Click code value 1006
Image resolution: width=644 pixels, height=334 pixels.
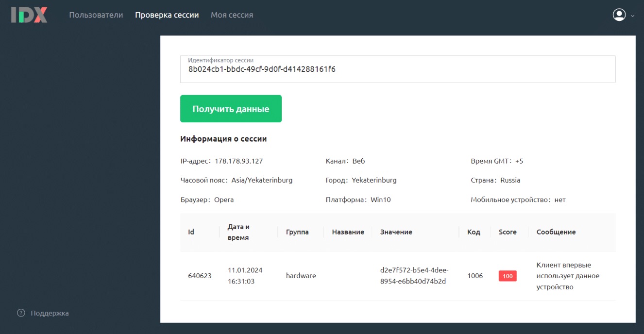pos(475,276)
